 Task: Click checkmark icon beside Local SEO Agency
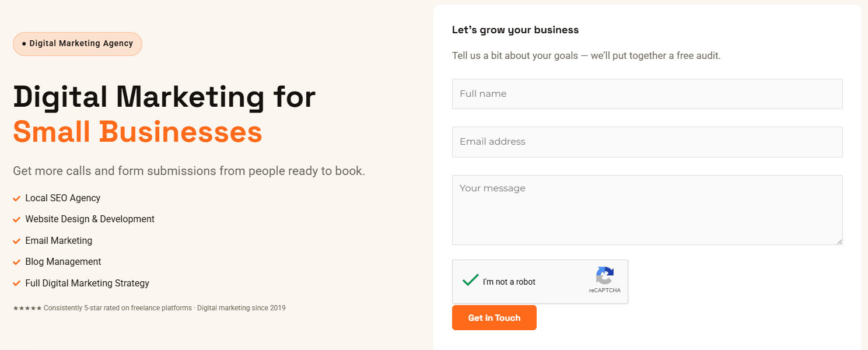click(17, 199)
